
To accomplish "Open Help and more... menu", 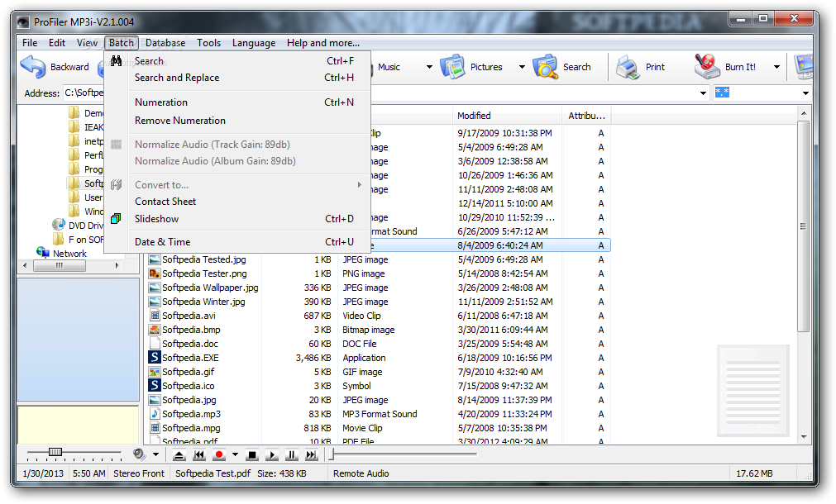I will (323, 43).
